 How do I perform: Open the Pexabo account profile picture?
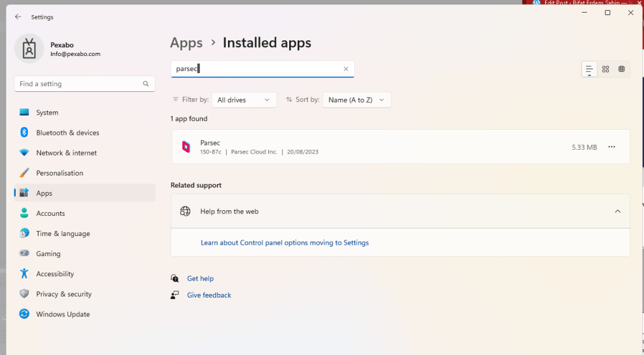click(x=29, y=48)
